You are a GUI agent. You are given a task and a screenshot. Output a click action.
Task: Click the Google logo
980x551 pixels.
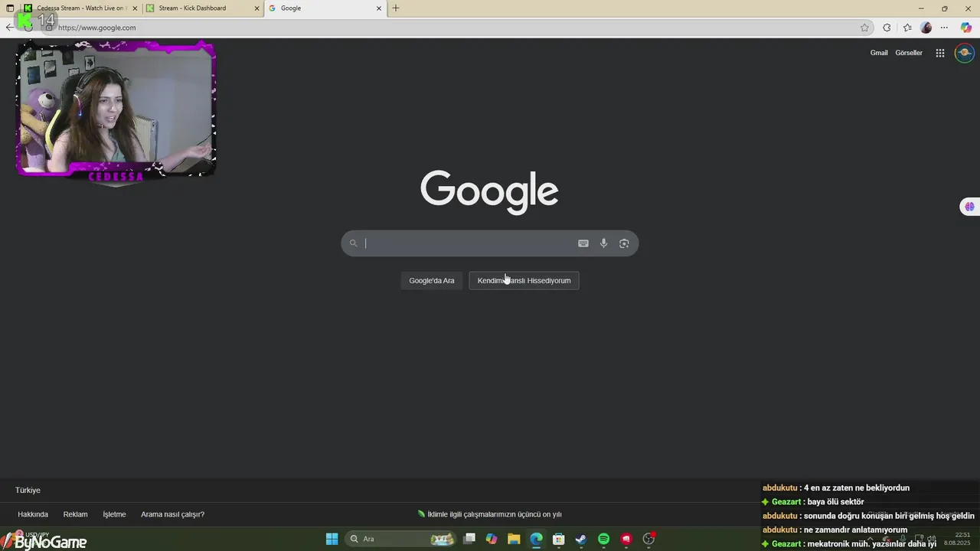(489, 191)
